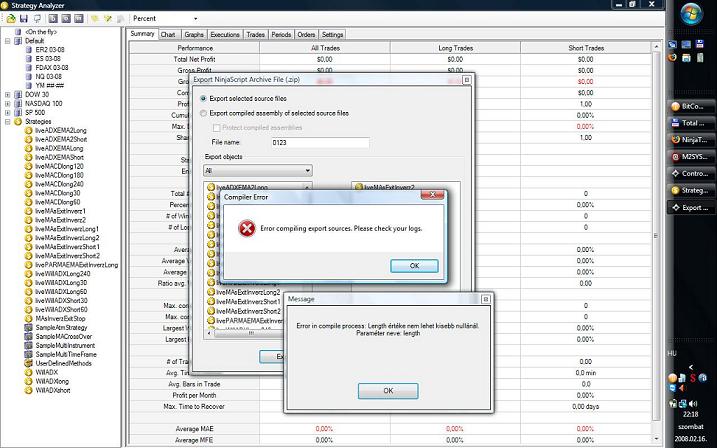The width and height of the screenshot is (717, 448).
Task: Switch to the Settings tab
Action: 332,35
